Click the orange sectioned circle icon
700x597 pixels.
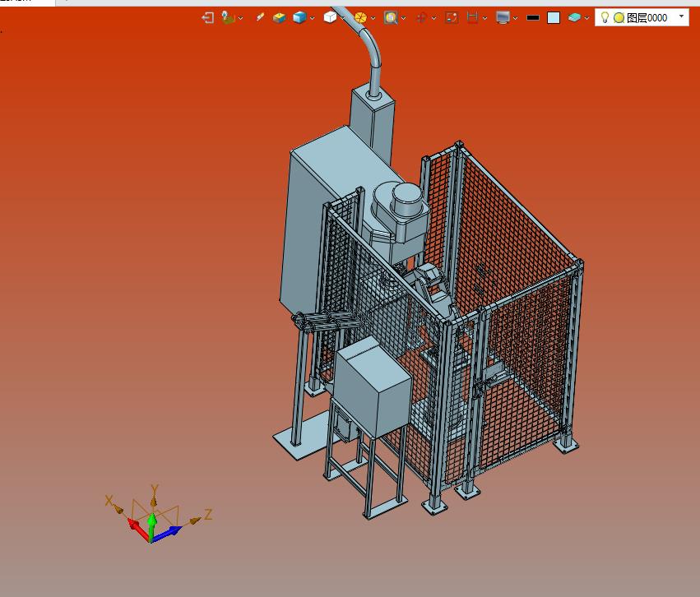pyautogui.click(x=360, y=17)
